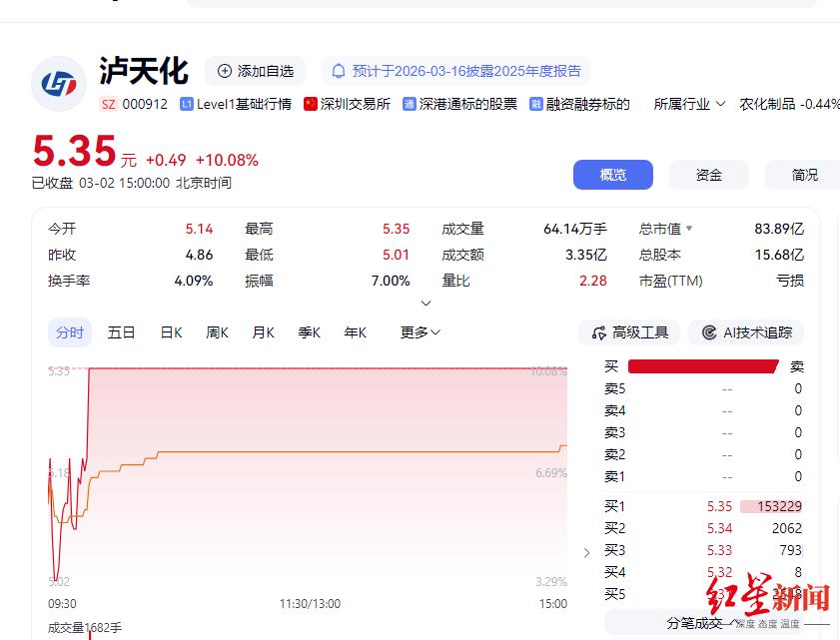This screenshot has width=840, height=640.
Task: Click the 今开 value 5.14
Action: click(199, 229)
